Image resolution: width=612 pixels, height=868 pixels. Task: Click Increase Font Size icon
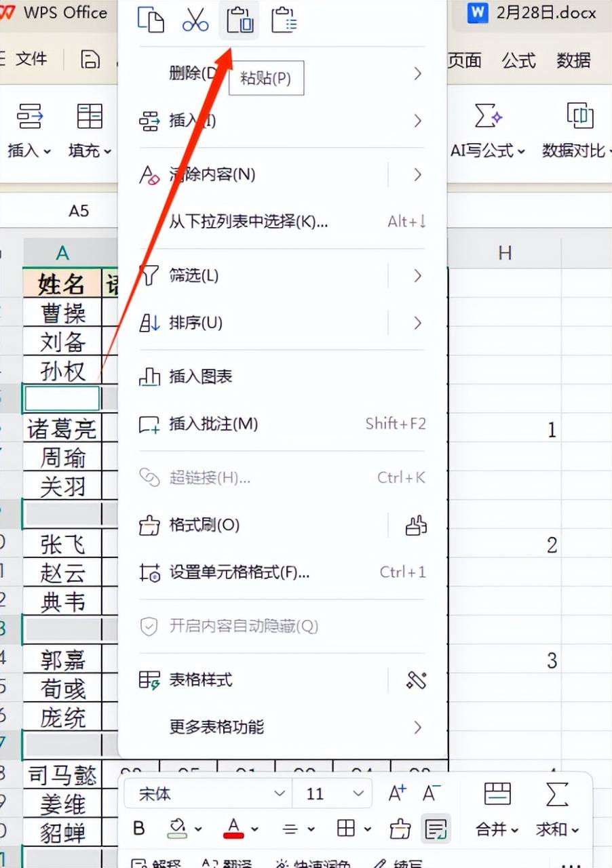tap(398, 793)
